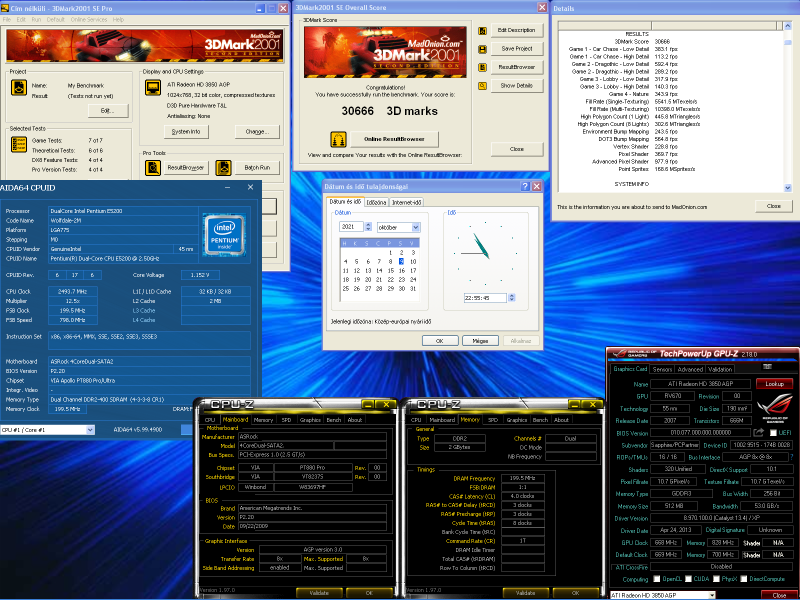The width and height of the screenshot is (800, 600).
Task: Click the Intel Pentium logo in AIDA64 CPUID
Action: click(x=224, y=235)
